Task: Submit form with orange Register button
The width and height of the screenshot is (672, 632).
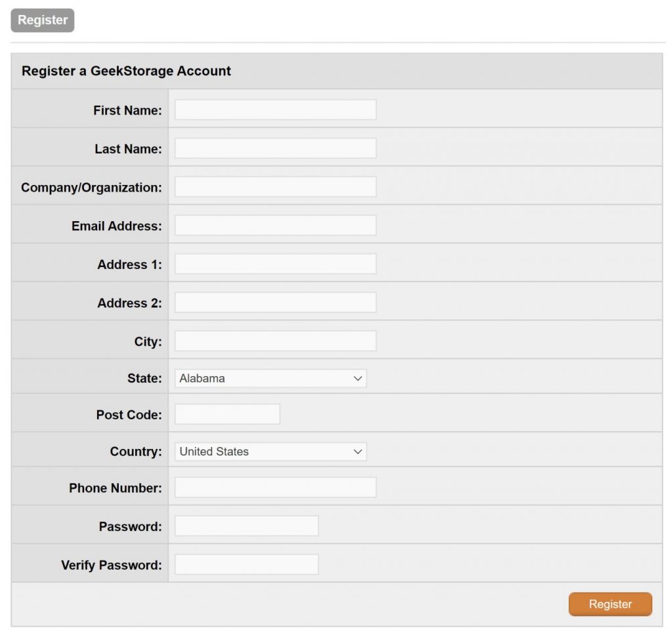Action: 610,604
